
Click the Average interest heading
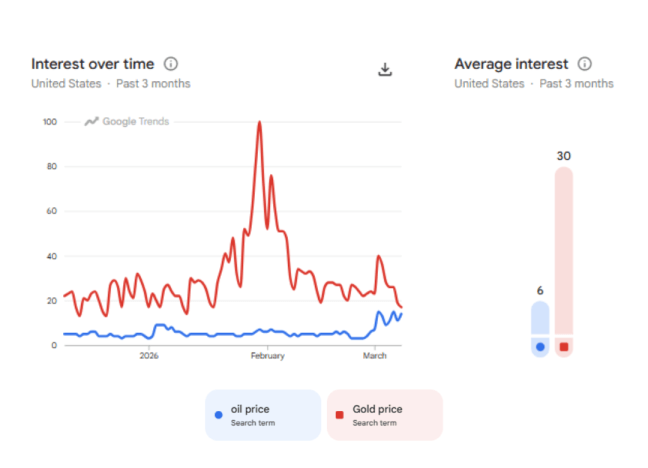511,64
